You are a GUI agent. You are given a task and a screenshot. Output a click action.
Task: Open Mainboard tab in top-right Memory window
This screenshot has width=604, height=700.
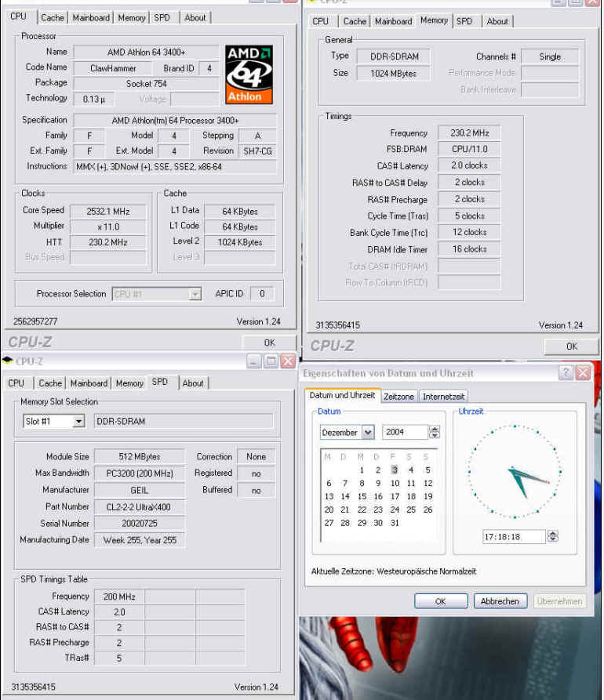[394, 21]
